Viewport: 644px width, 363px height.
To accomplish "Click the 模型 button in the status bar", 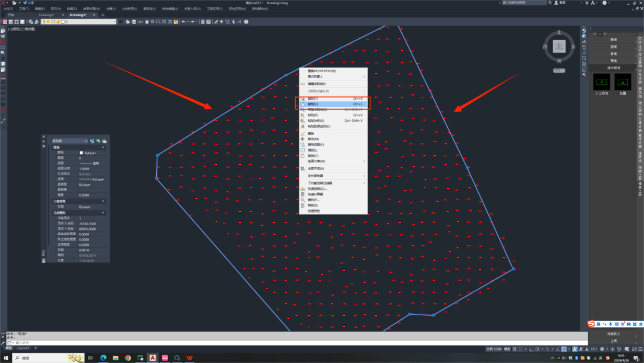I will tap(507, 349).
